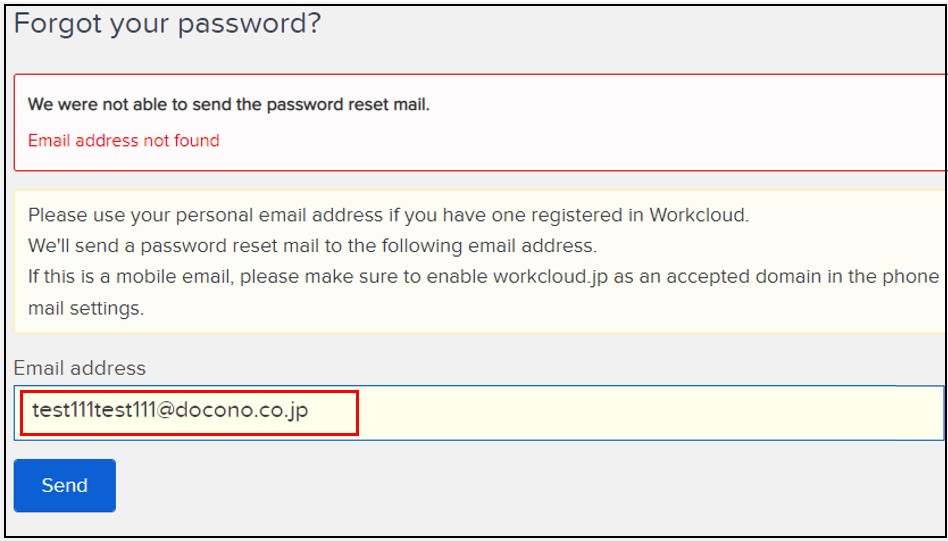Select the "We were not able to send" message
The width and height of the screenshot is (948, 541).
[x=228, y=104]
